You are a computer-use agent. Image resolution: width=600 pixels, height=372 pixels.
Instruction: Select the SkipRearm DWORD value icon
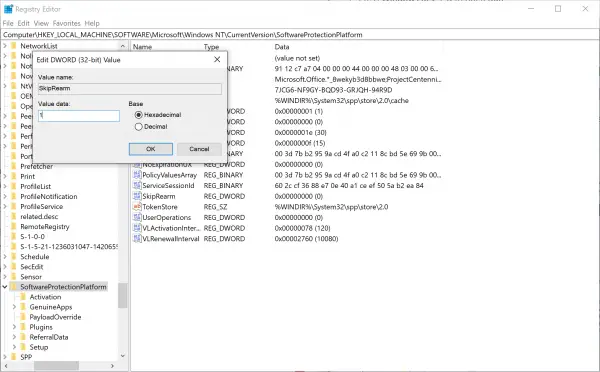137,196
